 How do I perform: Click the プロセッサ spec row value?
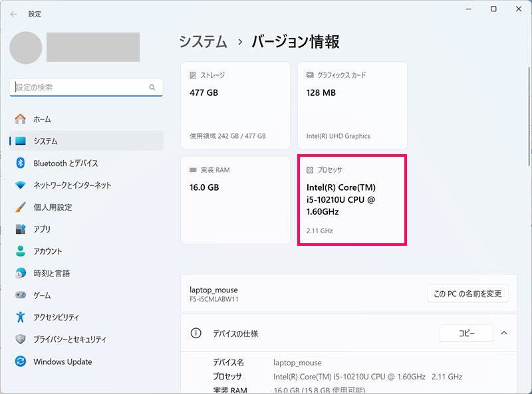coord(368,377)
